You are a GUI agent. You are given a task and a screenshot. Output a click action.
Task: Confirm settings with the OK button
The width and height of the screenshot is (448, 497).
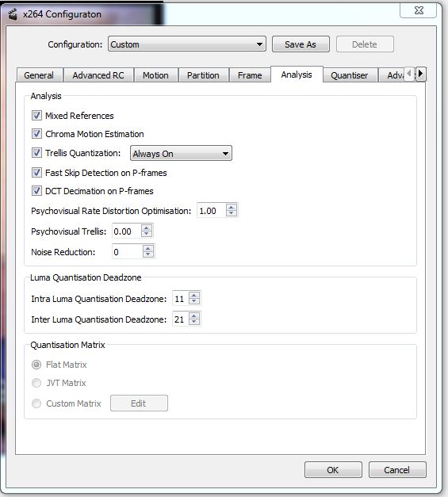tap(333, 470)
